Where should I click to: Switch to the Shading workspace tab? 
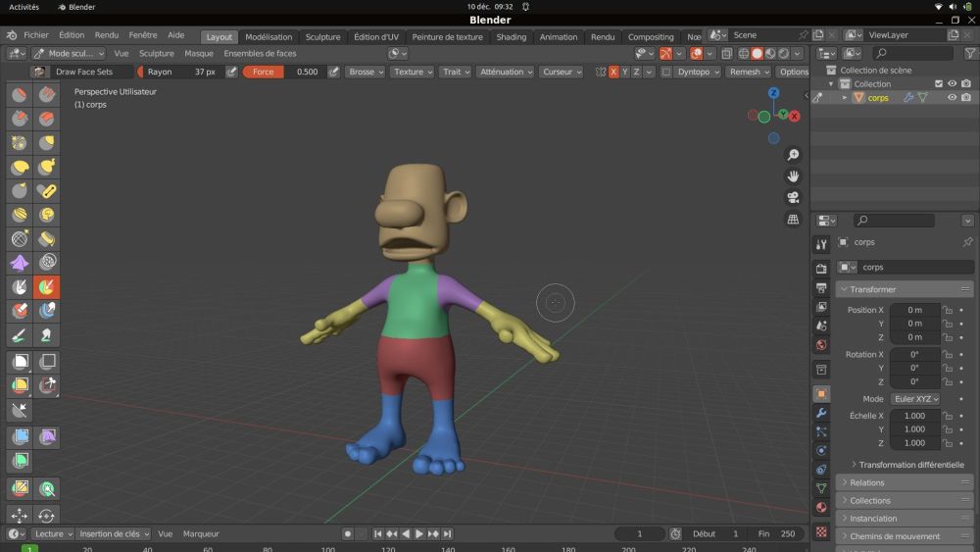[x=511, y=36]
